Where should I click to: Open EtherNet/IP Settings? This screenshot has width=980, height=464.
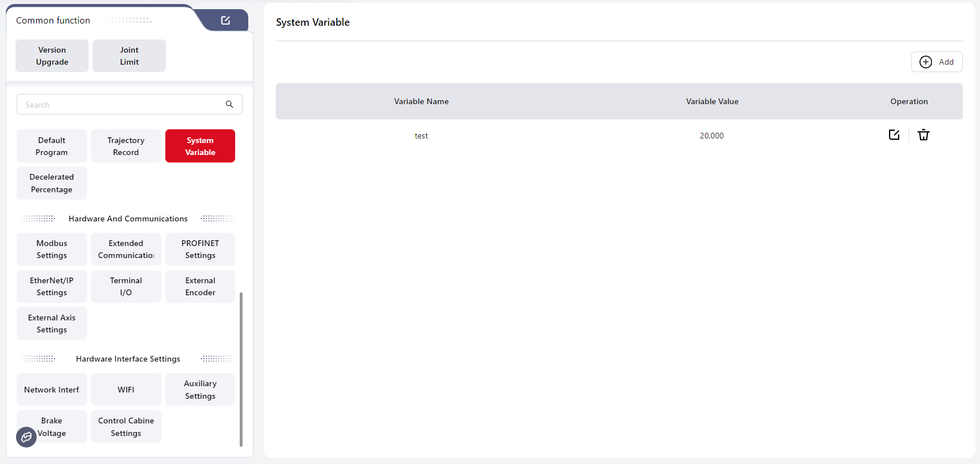(51, 287)
